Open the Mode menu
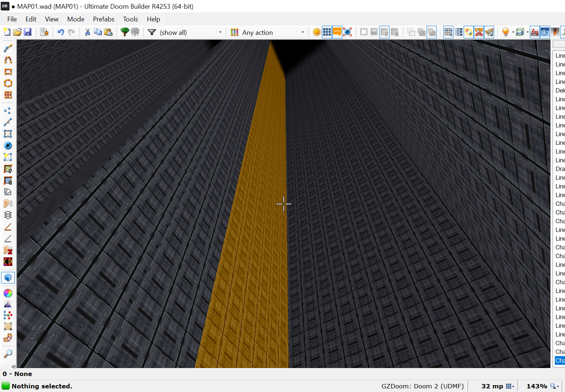The image size is (565, 392). pos(76,19)
